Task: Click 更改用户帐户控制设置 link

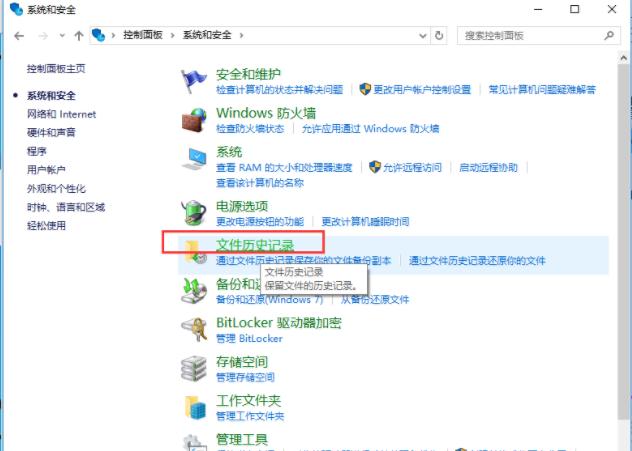Action: pyautogui.click(x=422, y=89)
